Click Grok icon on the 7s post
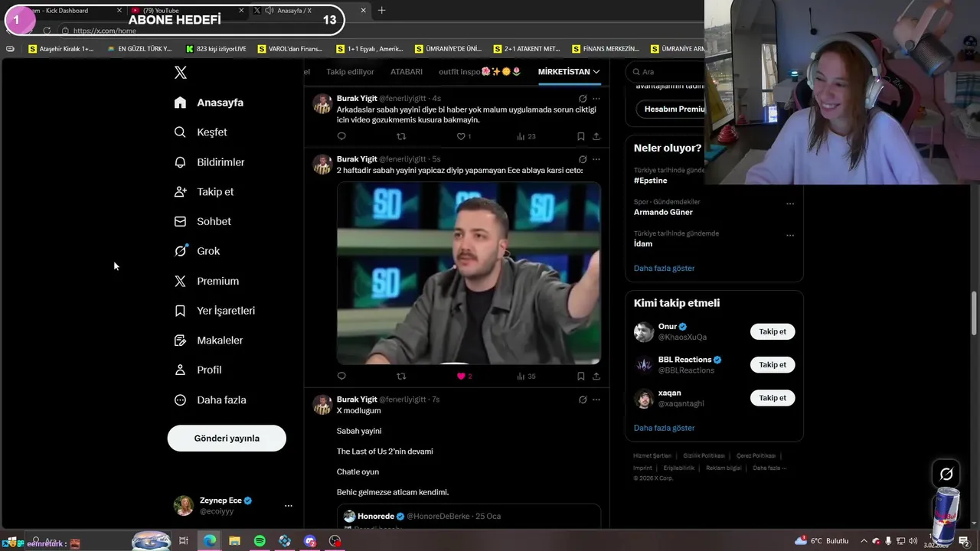980x551 pixels. tap(583, 399)
